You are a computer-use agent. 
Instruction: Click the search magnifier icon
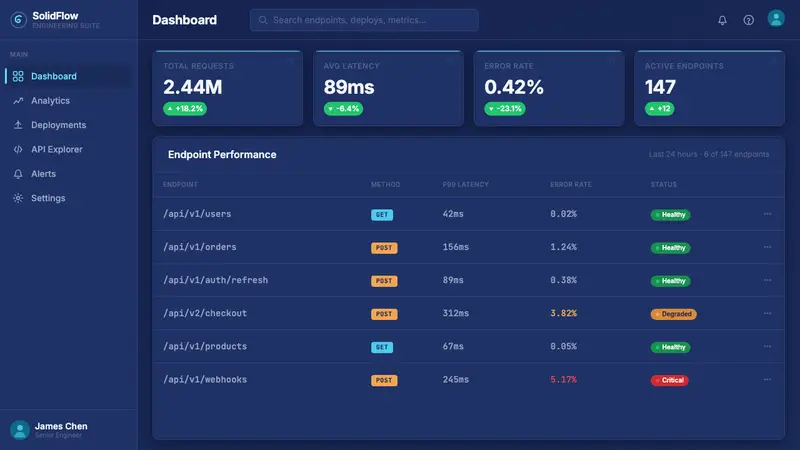[x=263, y=20]
